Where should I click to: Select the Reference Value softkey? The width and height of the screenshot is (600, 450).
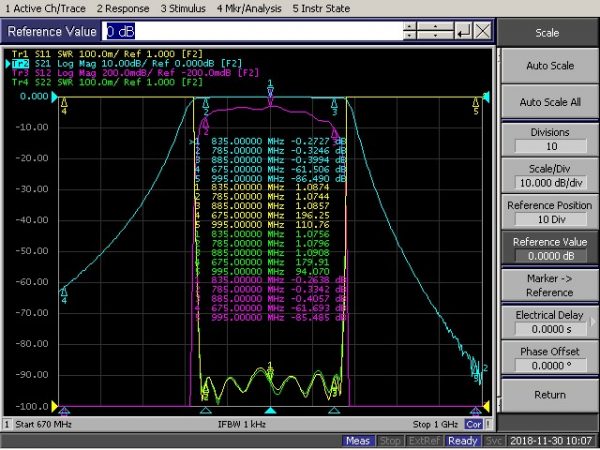click(550, 249)
